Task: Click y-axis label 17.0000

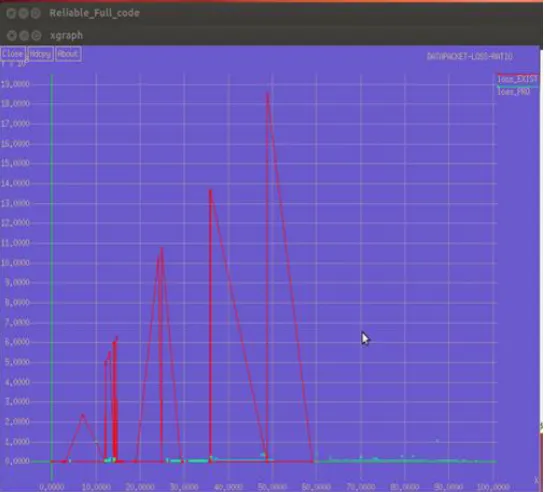Action: (x=15, y=123)
